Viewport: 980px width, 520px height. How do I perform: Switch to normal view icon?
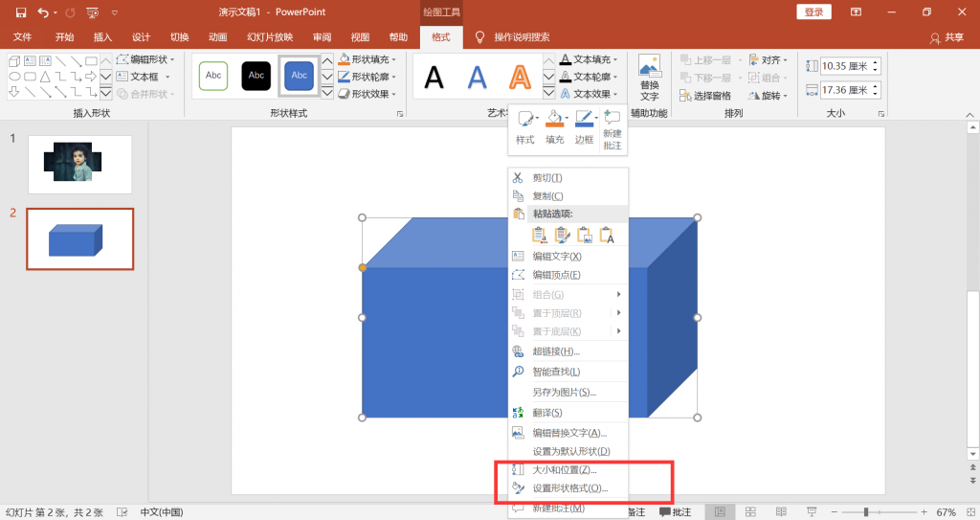[x=720, y=512]
